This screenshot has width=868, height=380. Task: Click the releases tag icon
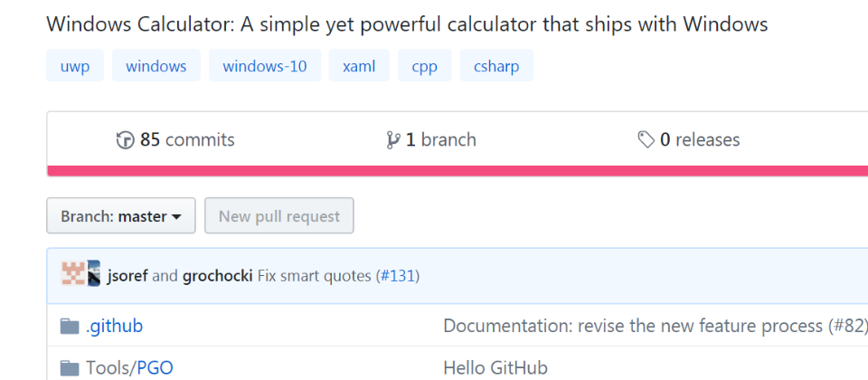[646, 140]
